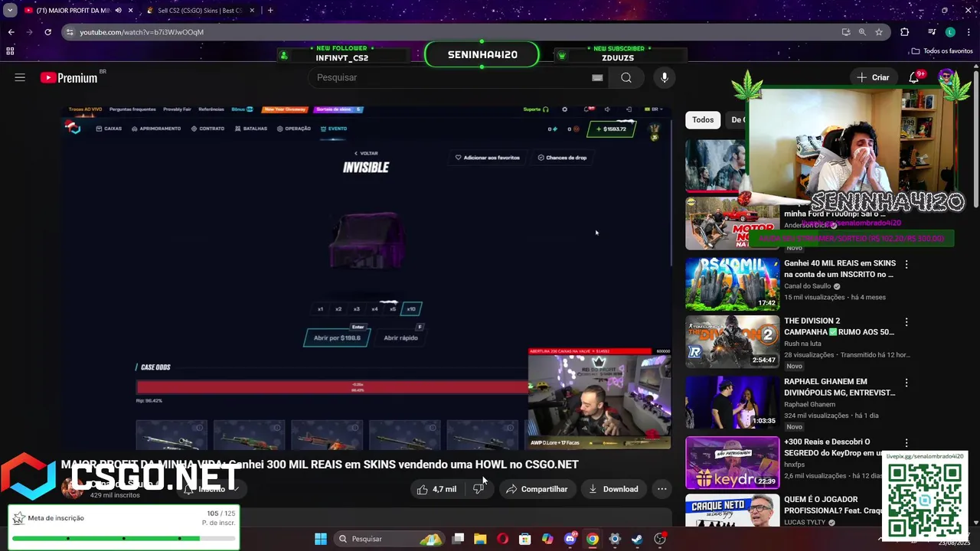Screen dimensions: 980x551
Task: Open Chrome apps grid in bookmarks bar
Action: coord(10,51)
